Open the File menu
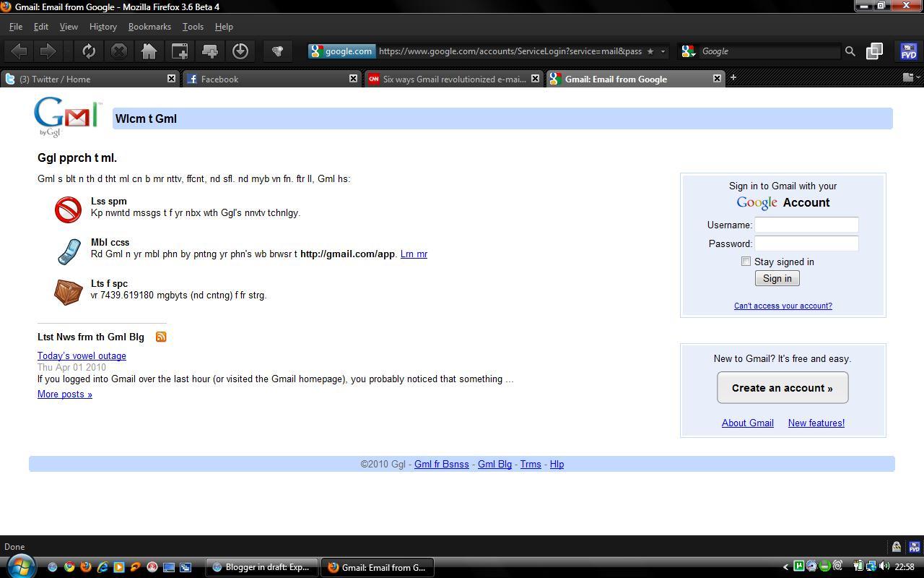Viewport: 924px width, 578px height. click(x=16, y=27)
